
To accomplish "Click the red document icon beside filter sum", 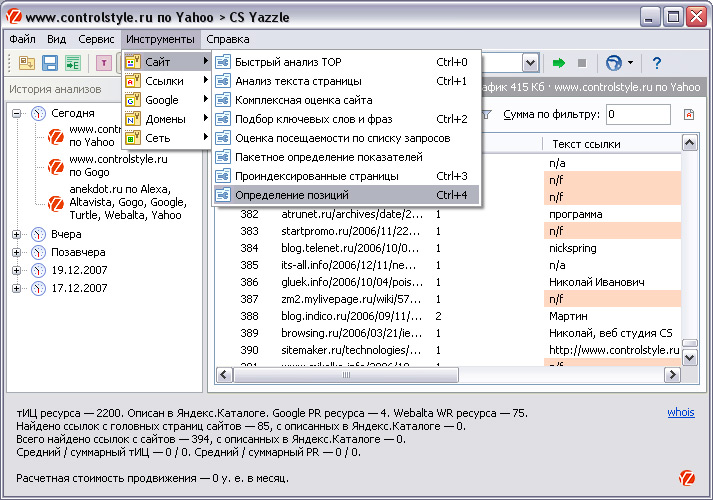I will [689, 115].
